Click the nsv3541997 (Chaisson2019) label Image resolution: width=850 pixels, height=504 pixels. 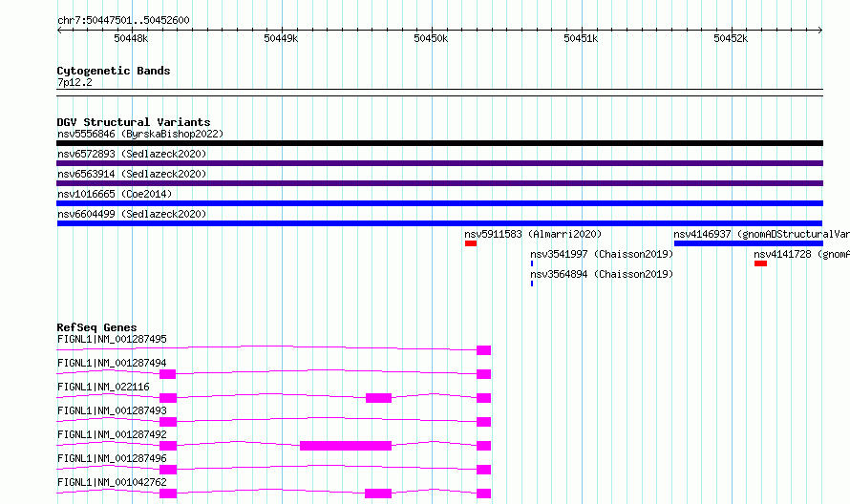(x=602, y=254)
